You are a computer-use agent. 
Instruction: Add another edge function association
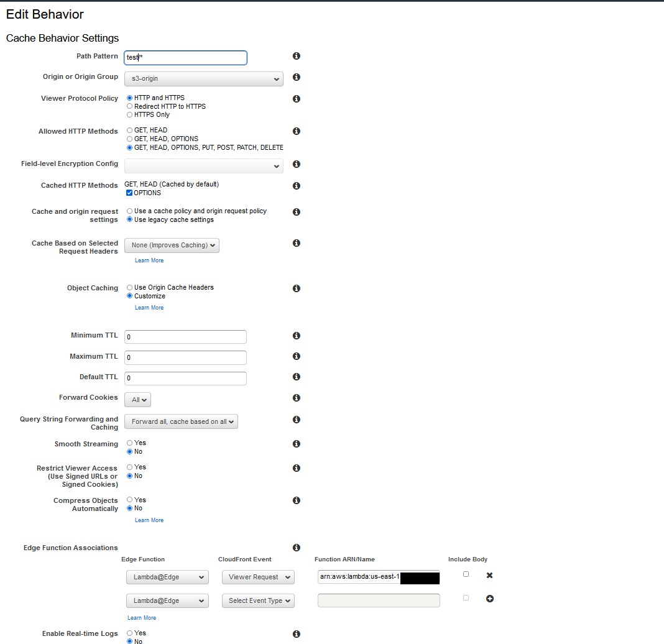(489, 598)
